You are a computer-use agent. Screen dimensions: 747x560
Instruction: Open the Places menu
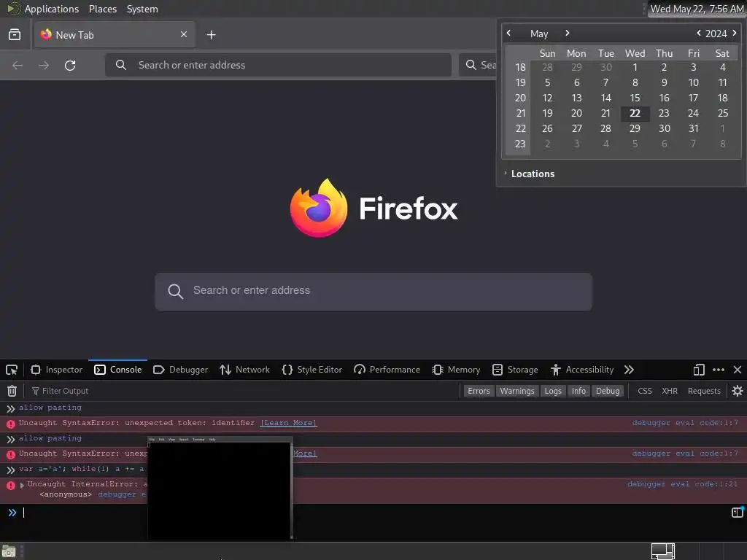pos(102,9)
